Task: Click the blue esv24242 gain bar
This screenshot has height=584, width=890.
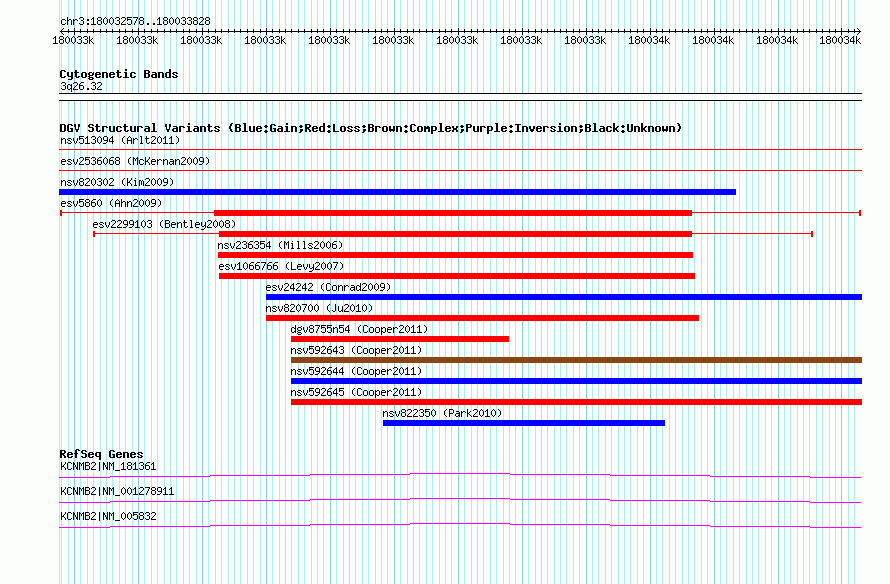Action: click(564, 297)
